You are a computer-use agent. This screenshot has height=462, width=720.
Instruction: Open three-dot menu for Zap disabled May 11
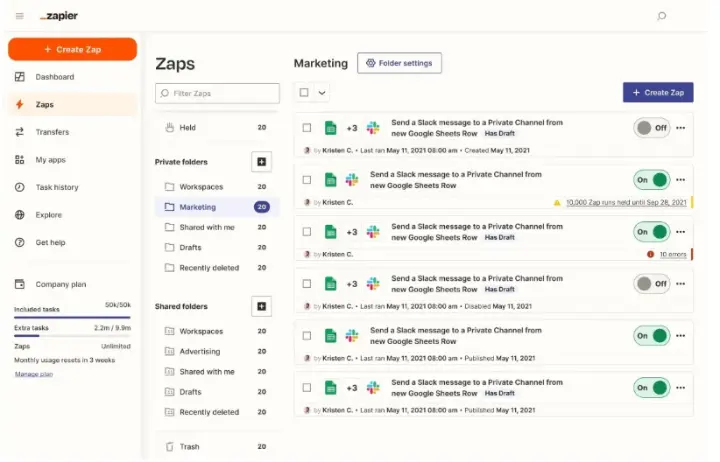pyautogui.click(x=681, y=283)
